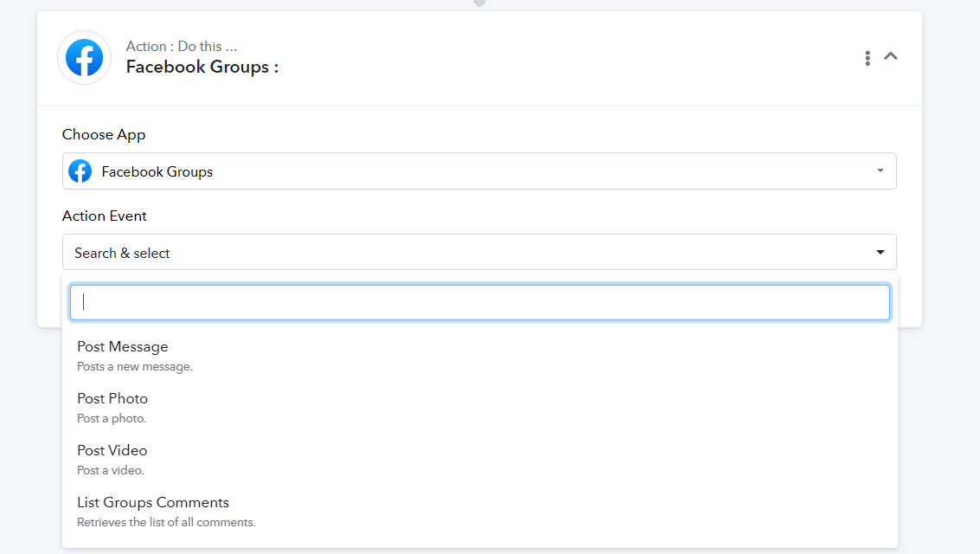Click "Retrieves the list of all comments." description

tap(166, 522)
